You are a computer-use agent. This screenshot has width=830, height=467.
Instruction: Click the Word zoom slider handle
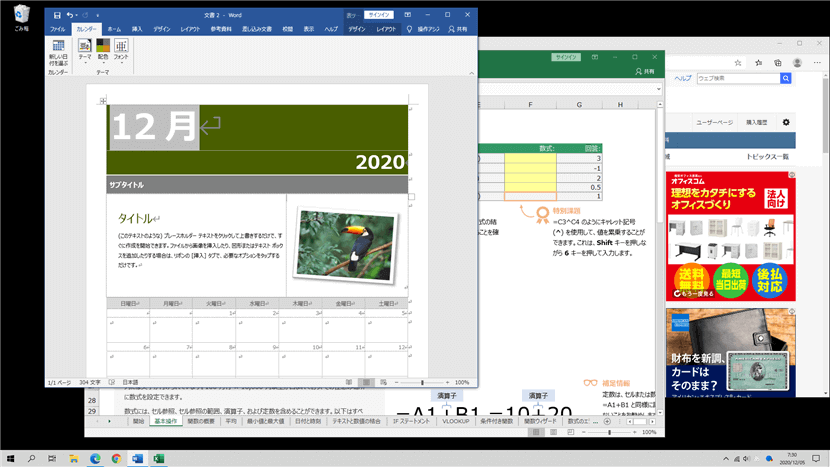coord(422,382)
